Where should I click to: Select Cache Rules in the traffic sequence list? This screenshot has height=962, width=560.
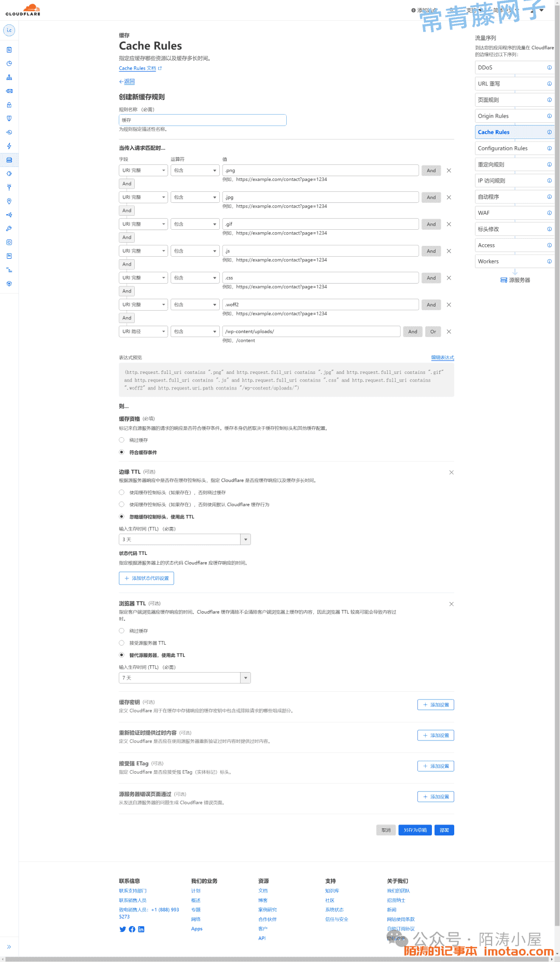[514, 132]
